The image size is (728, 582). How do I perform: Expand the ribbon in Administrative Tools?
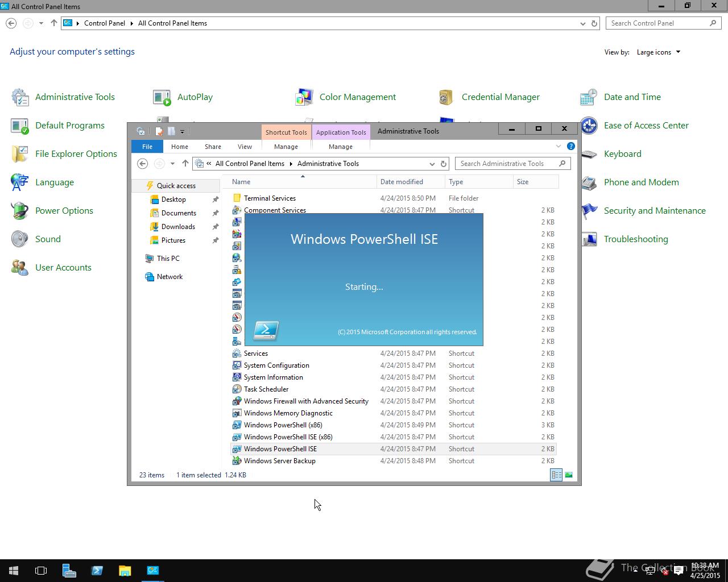coord(558,146)
